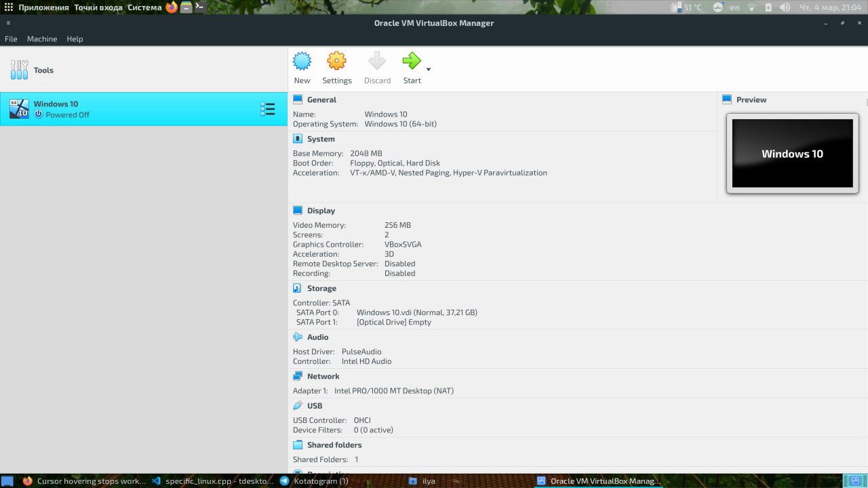Screen dimensions: 868x488
Task: Open the Wi-Fi network tray icon
Action: tap(752, 7)
